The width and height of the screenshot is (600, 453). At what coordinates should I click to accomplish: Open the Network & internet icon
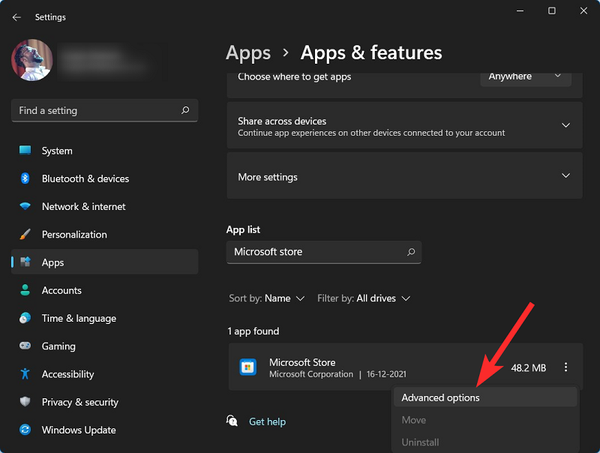[x=25, y=207]
